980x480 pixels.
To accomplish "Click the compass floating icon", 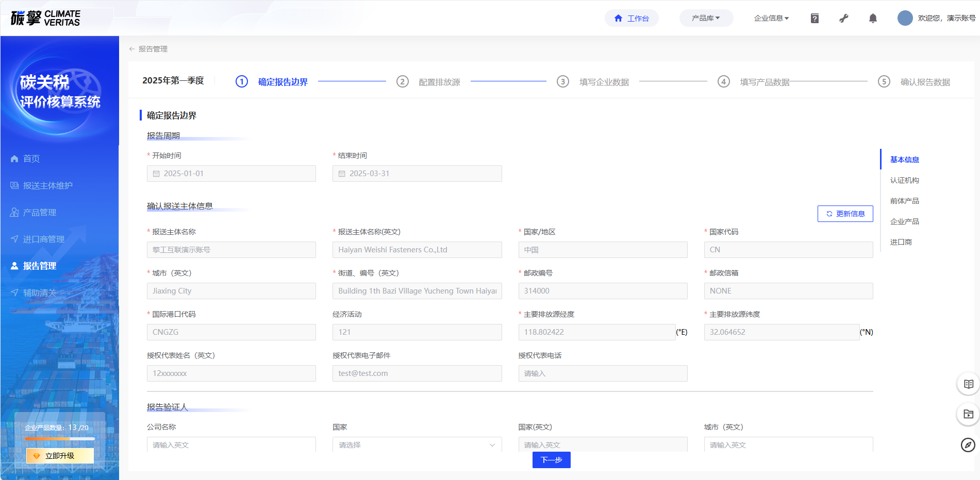I will [968, 445].
